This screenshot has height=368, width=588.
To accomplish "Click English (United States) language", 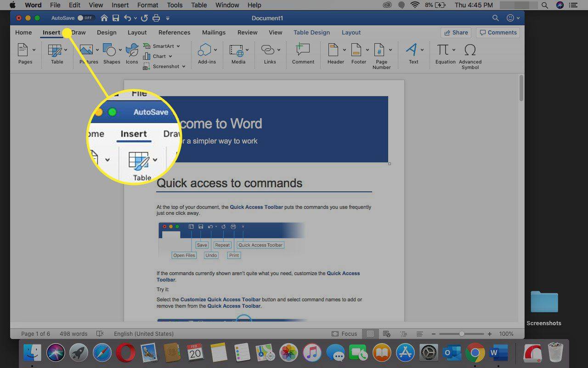I will click(x=144, y=334).
